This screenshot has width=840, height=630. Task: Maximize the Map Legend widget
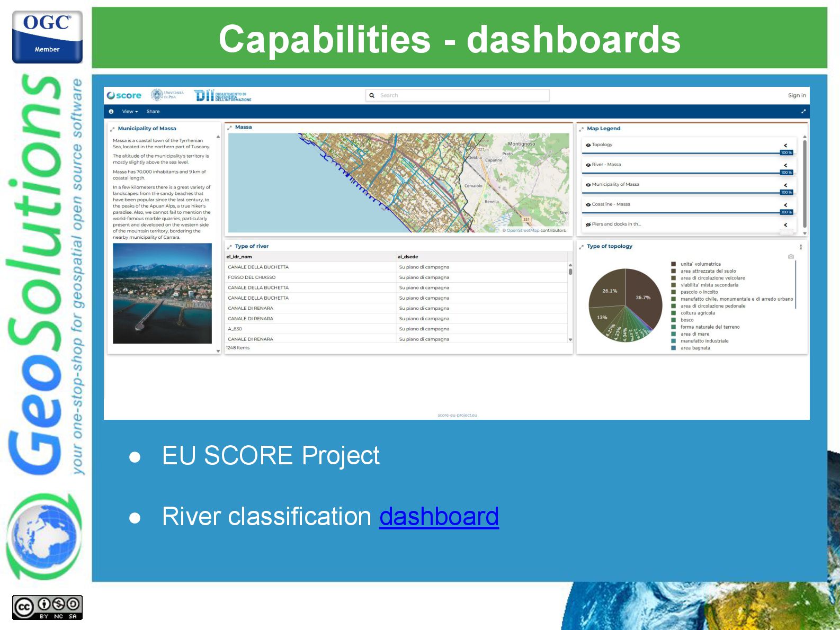(582, 129)
